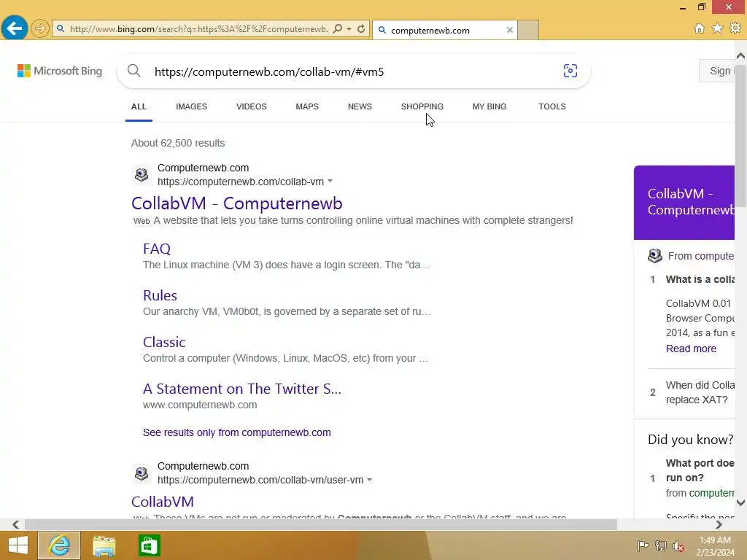Open the Windows Store taskbar icon
Screen dimensions: 747x560
(x=149, y=545)
